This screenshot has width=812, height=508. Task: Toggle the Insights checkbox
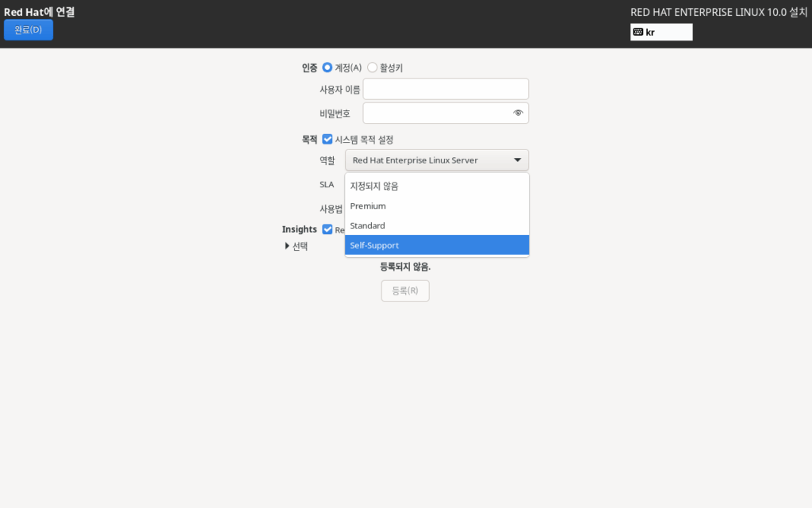pos(327,229)
